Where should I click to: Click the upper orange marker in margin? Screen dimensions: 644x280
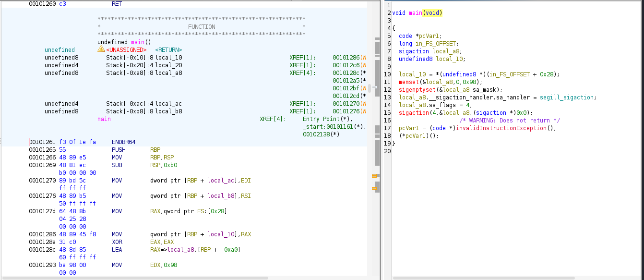[x=375, y=176]
